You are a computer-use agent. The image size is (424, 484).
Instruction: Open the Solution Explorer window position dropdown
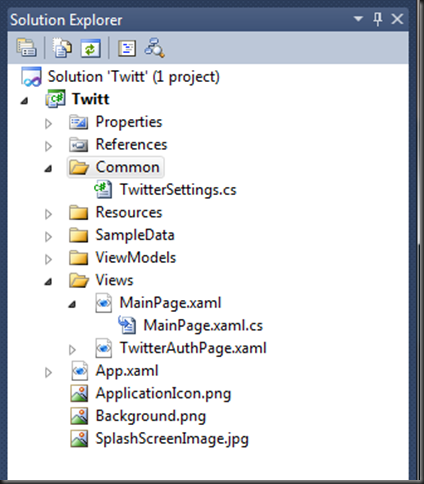[358, 19]
